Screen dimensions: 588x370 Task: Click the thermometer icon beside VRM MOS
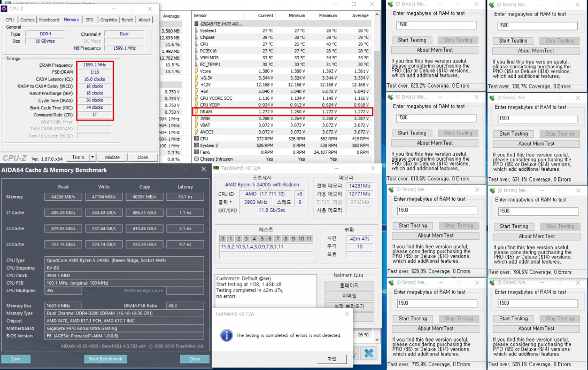tap(196, 57)
